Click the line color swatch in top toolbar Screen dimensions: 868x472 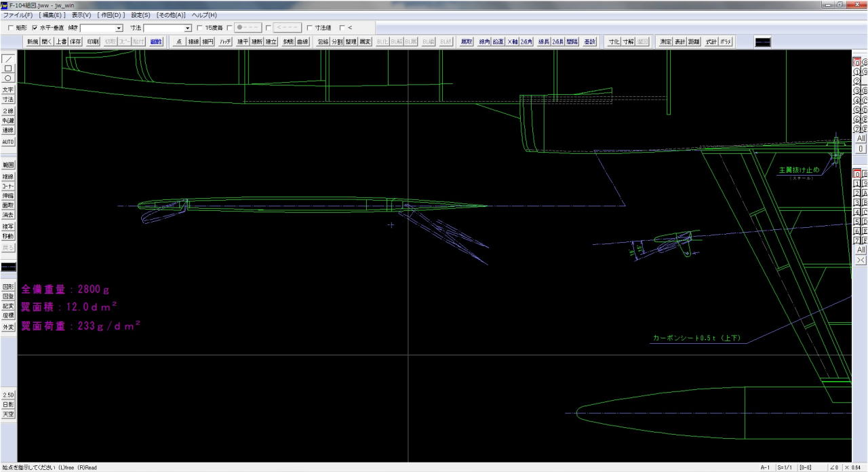click(x=762, y=41)
